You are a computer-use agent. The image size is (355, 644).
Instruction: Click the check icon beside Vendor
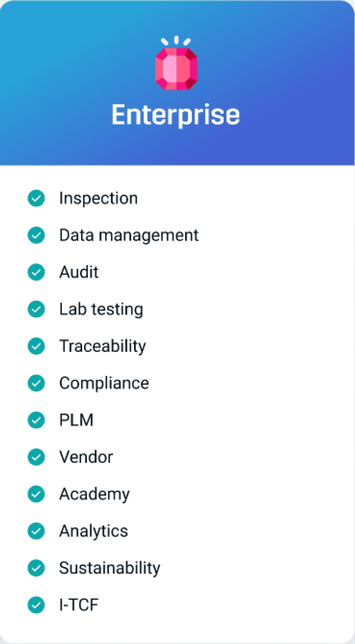pyautogui.click(x=36, y=457)
